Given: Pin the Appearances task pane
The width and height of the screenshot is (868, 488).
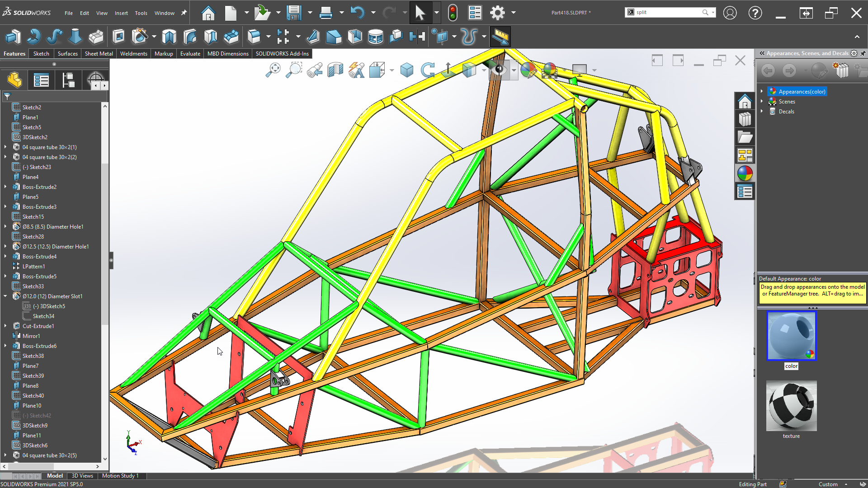Looking at the screenshot, I should (x=863, y=53).
